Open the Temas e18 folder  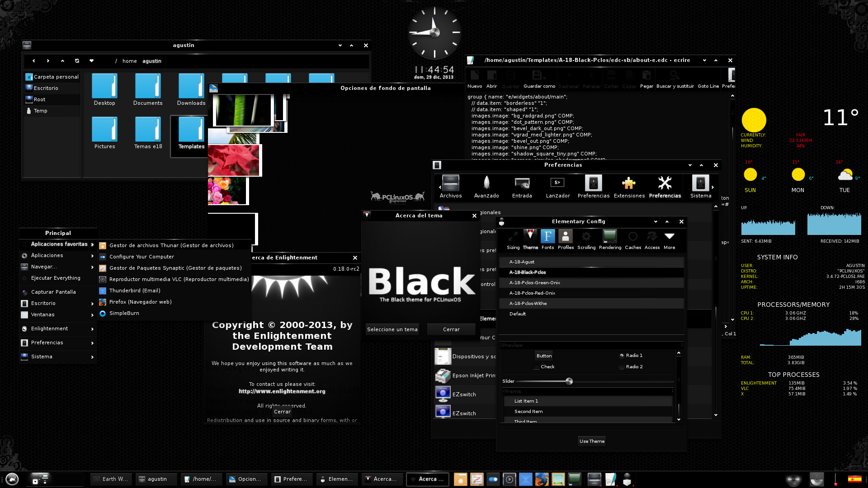click(x=148, y=133)
